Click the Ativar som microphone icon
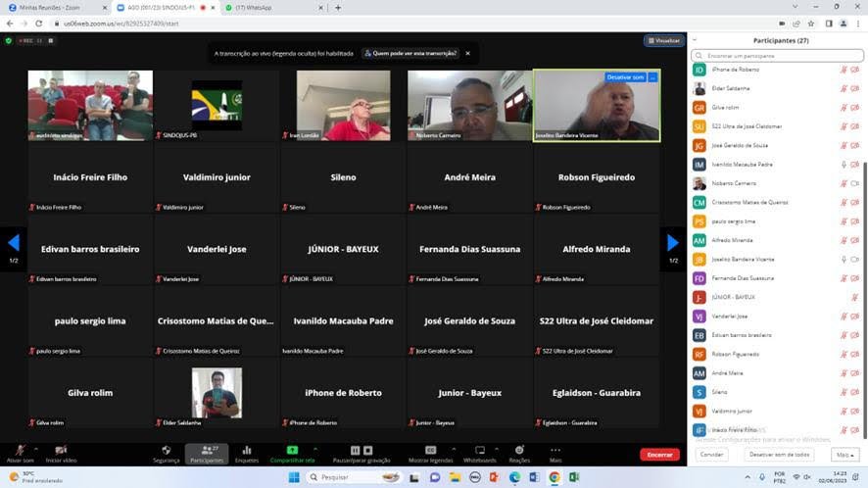This screenshot has width=868, height=488. click(19, 450)
